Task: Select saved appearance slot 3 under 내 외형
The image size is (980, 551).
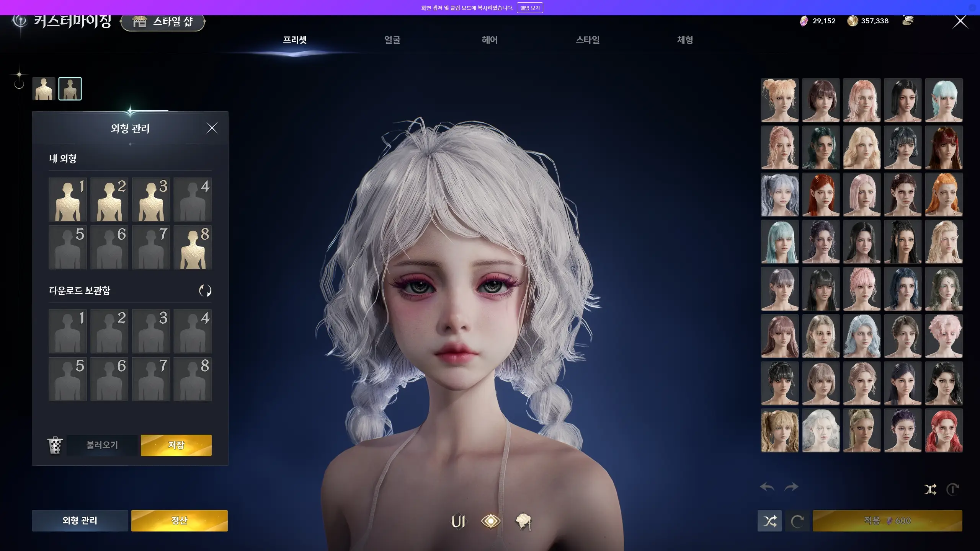Action: point(151,199)
